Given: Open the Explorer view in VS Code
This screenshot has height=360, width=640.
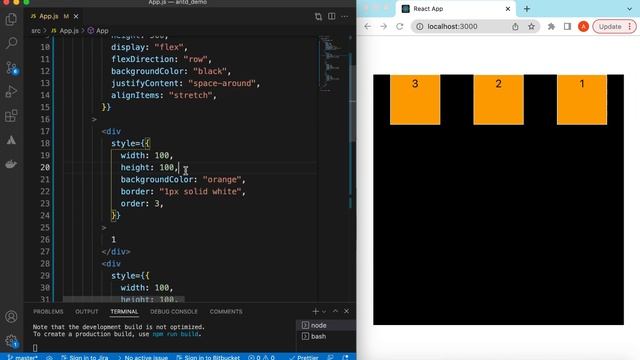Looking at the screenshot, I should point(11,19).
